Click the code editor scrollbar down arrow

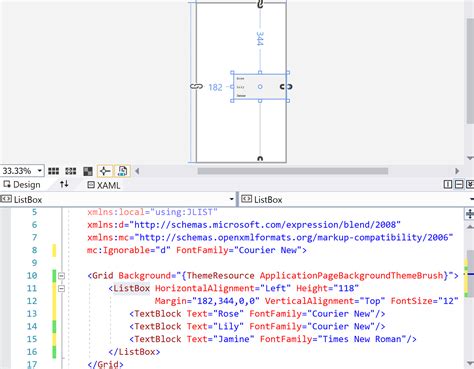coord(470,363)
